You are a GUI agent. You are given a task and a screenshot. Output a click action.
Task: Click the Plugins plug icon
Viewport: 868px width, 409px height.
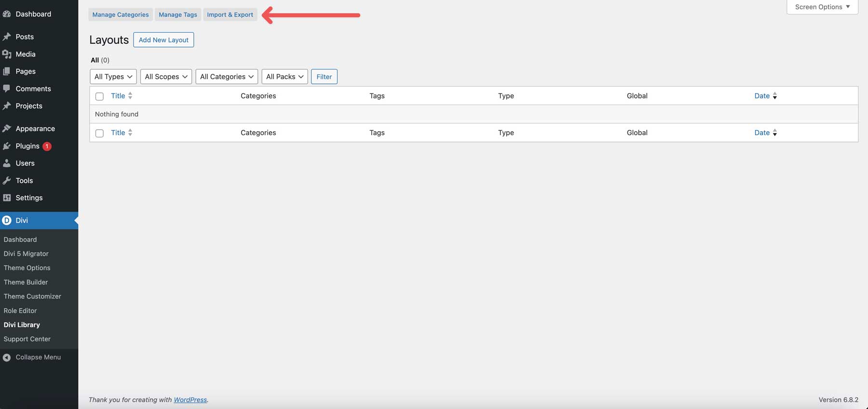pos(7,146)
